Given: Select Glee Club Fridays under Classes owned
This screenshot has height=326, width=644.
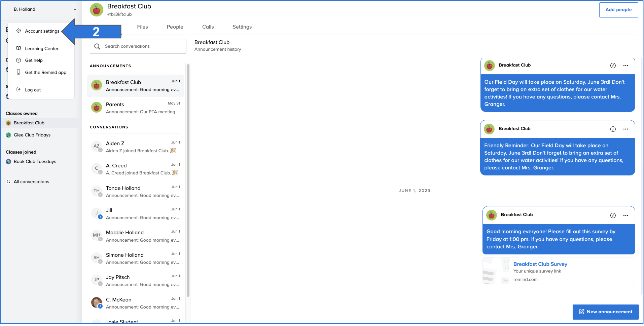Looking at the screenshot, I should pos(32,135).
